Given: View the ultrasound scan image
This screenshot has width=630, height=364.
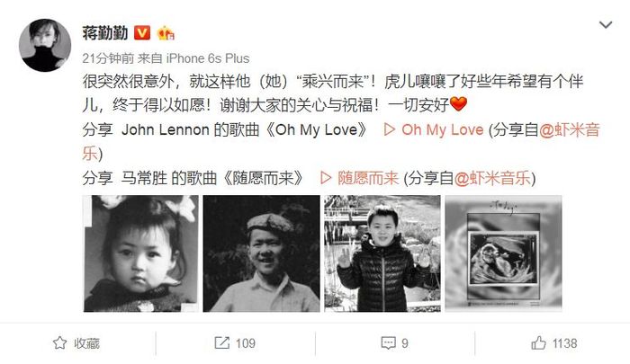Looking at the screenshot, I should click(x=503, y=253).
